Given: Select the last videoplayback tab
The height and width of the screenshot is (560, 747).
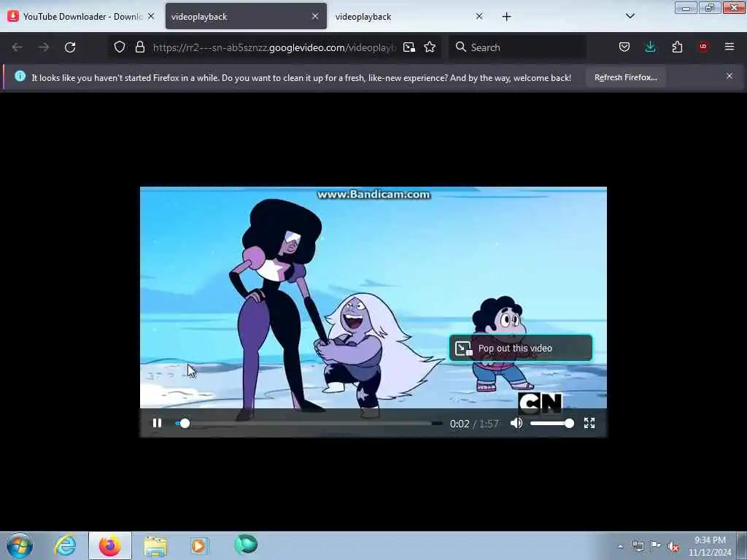Looking at the screenshot, I should pos(410,16).
